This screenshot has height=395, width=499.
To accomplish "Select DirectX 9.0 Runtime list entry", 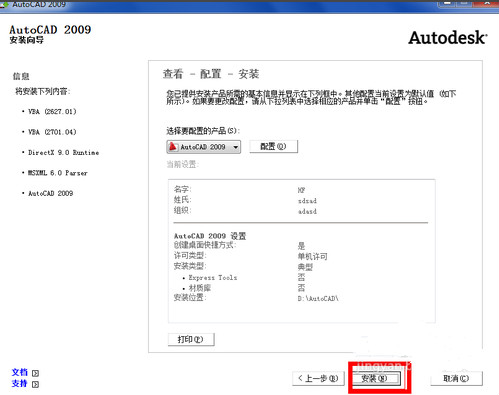I will 63,152.
